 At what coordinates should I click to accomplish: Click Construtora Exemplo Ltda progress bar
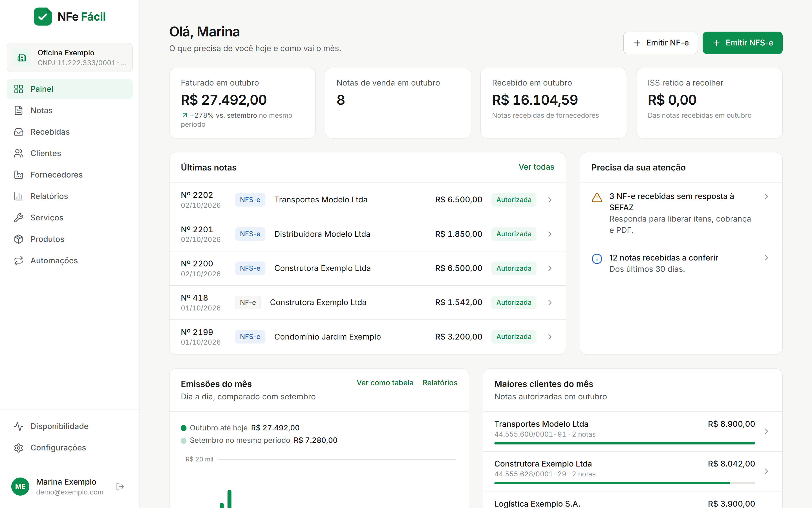(625, 483)
